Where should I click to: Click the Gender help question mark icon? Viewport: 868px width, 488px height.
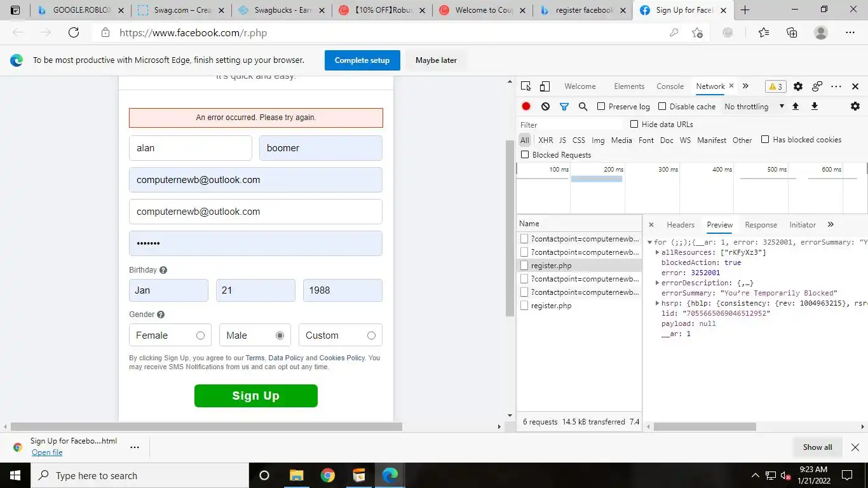[x=161, y=315]
